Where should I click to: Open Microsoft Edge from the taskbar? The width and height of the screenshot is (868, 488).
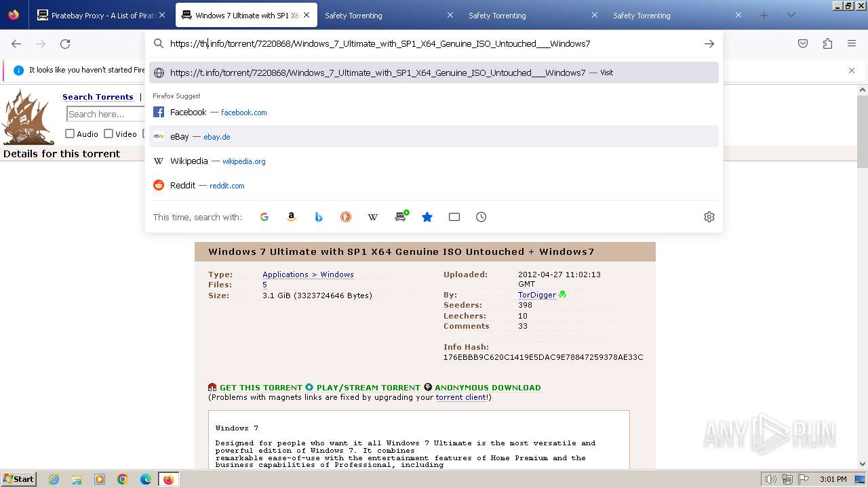146,479
